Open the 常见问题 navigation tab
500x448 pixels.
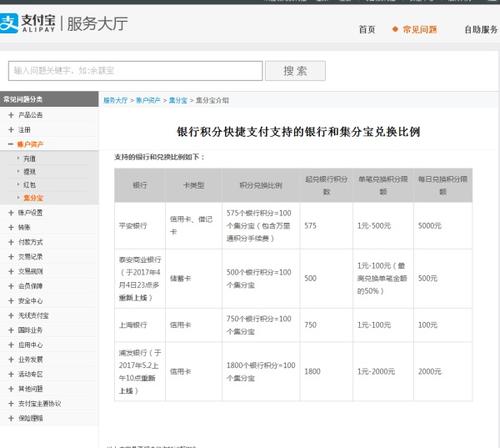pos(420,30)
